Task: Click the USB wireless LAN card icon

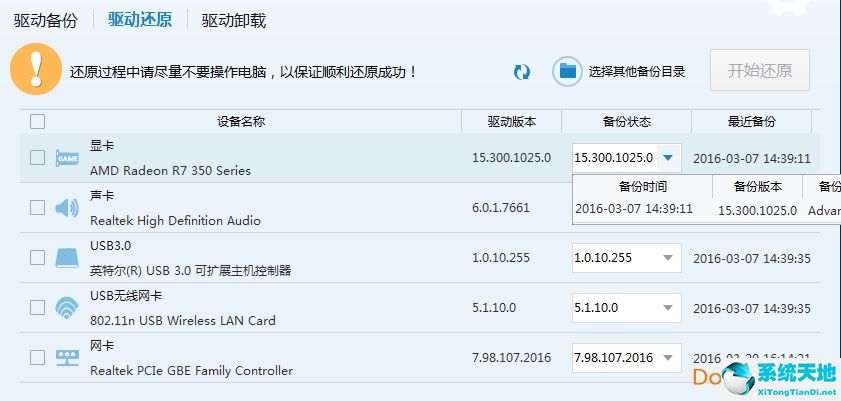Action: point(67,308)
